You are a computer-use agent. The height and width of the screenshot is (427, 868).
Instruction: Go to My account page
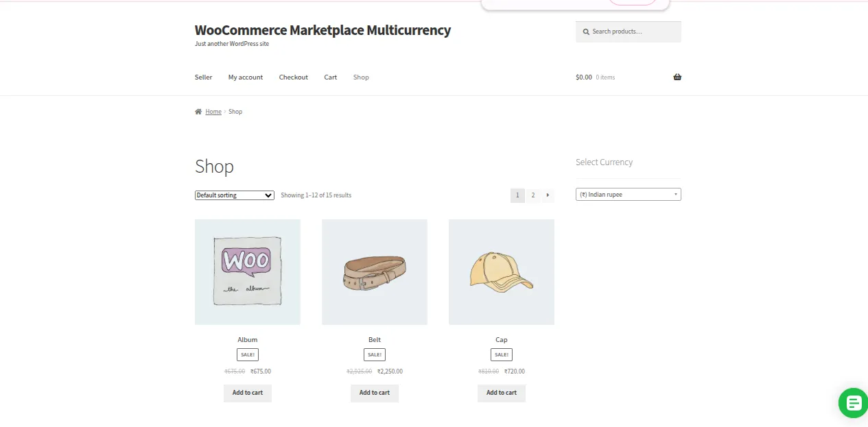tap(246, 77)
